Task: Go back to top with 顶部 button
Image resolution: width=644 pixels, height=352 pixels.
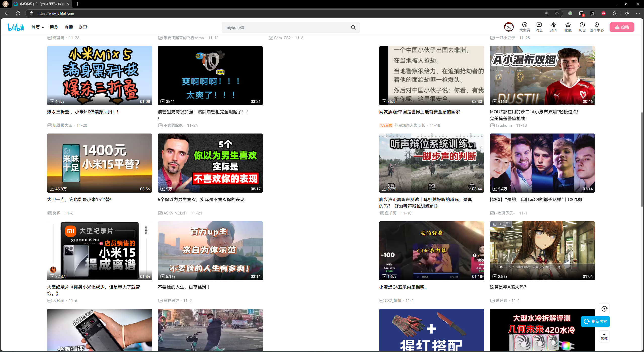Action: tap(604, 336)
